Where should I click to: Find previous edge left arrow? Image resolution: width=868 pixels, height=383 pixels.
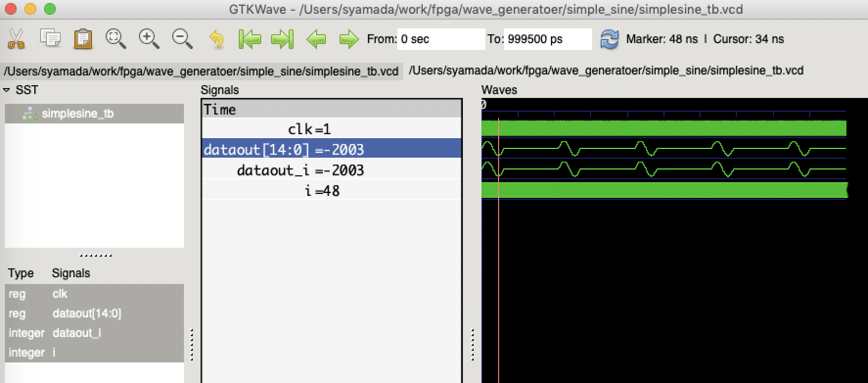[316, 39]
